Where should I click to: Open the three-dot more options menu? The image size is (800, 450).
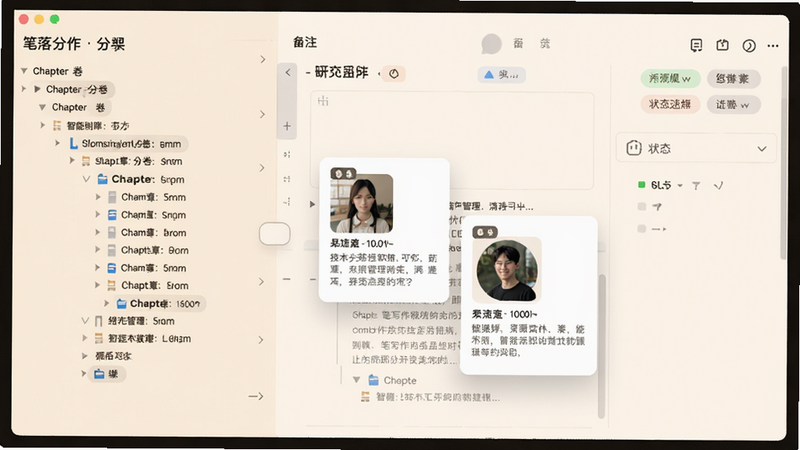(x=773, y=46)
